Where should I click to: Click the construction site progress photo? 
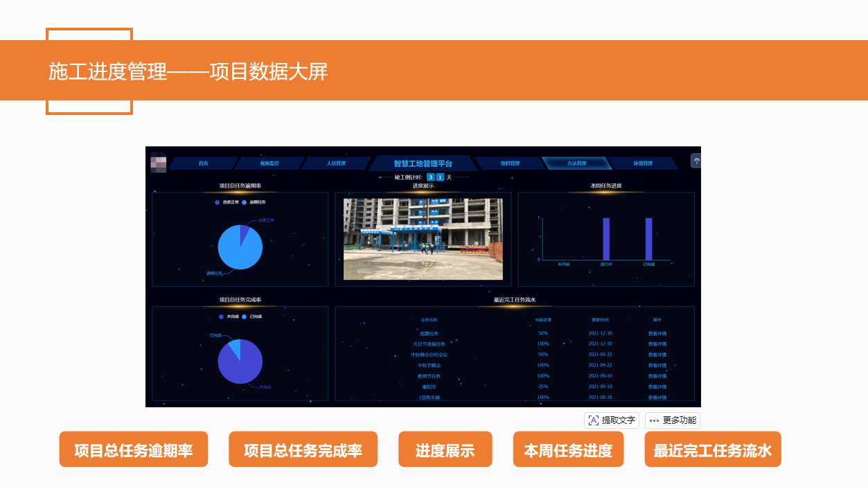click(x=423, y=239)
